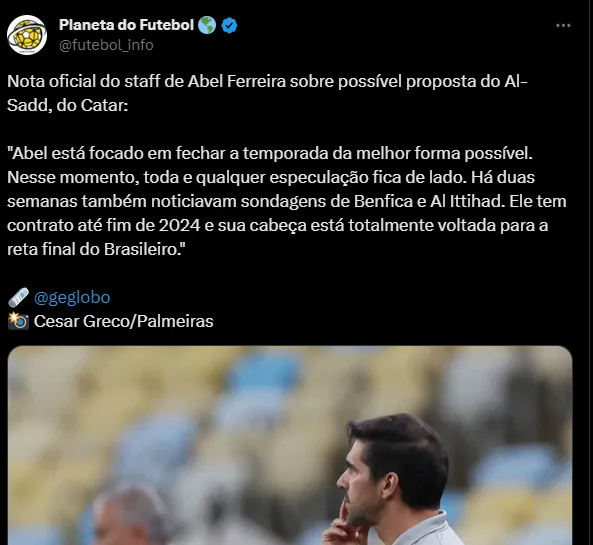593x545 pixels.
Task: Click the blue verified badge
Action: [229, 26]
